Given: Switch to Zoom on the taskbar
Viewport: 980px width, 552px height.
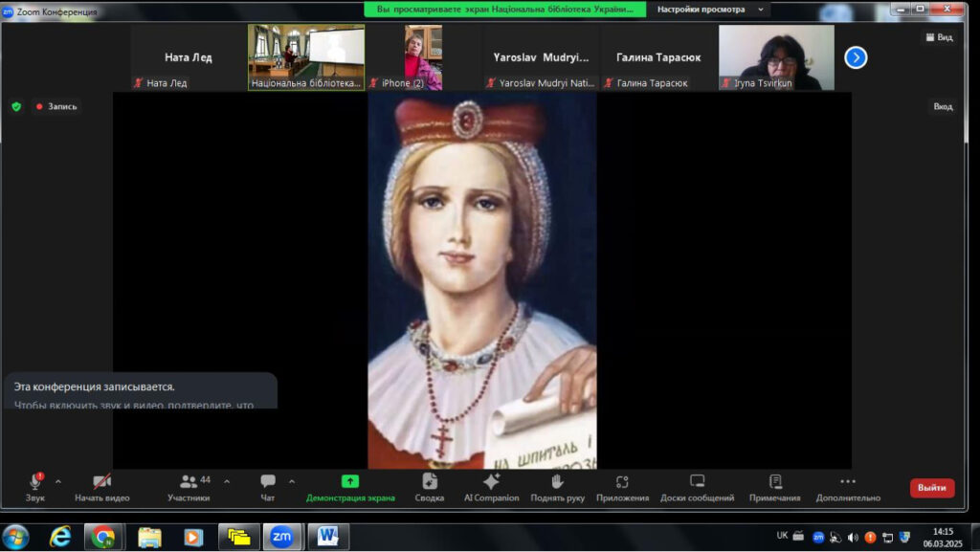Looking at the screenshot, I should click(x=281, y=537).
